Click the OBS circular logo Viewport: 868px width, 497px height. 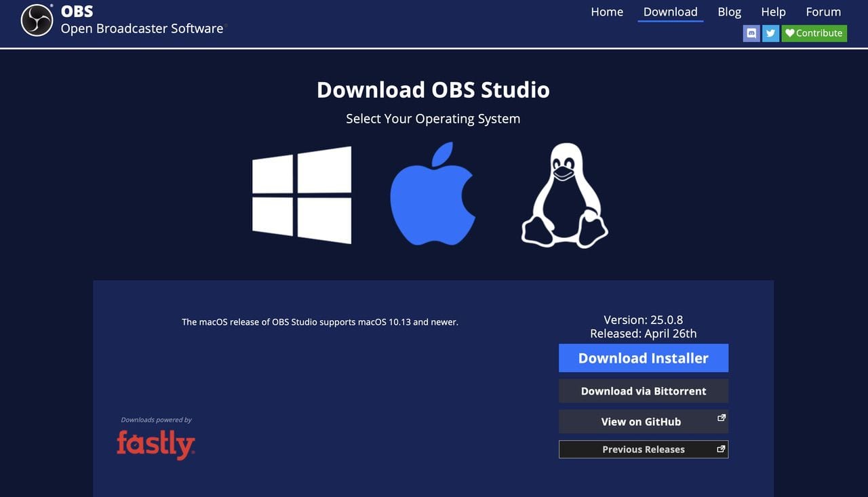[37, 20]
